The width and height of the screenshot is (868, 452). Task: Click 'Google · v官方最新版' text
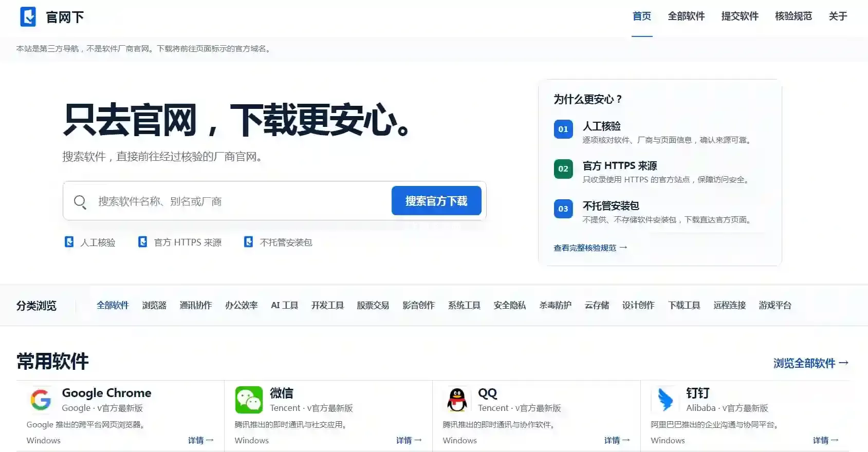tap(102, 408)
